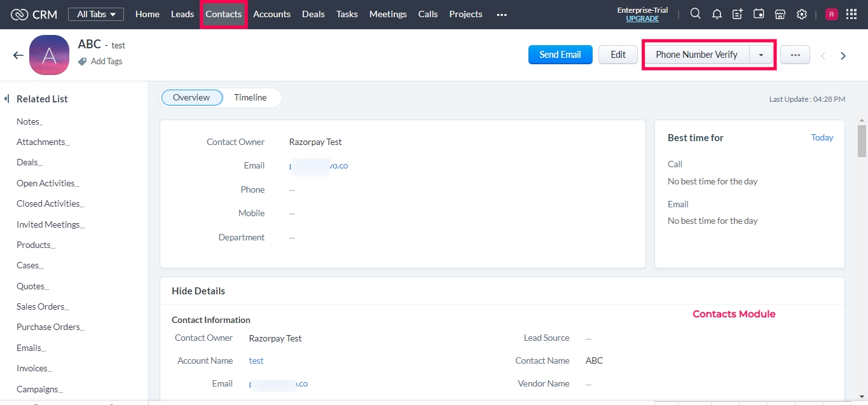Click the quick create plus icon
The image size is (868, 405).
click(738, 14)
